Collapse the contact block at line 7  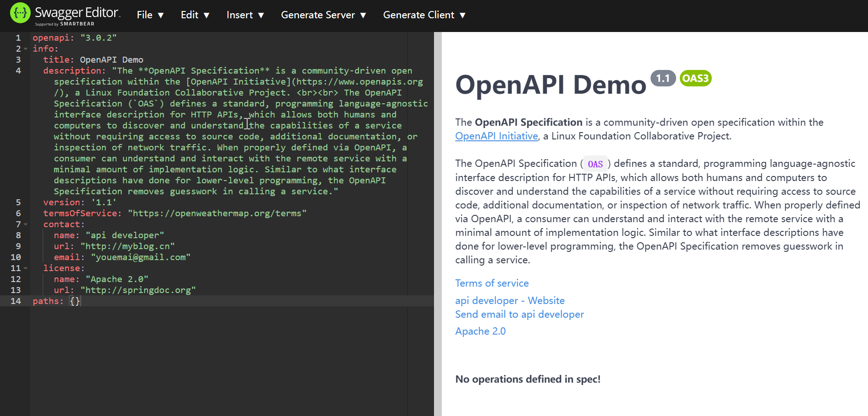click(x=26, y=224)
